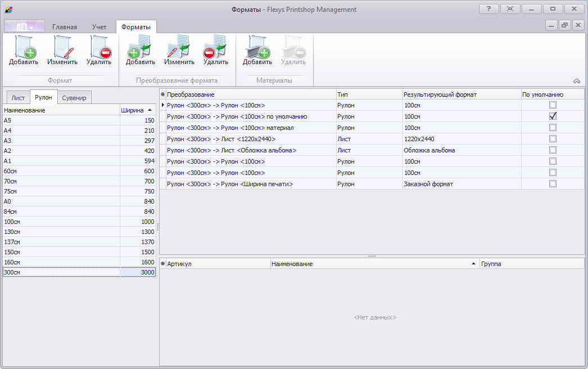Open the application menu button
This screenshot has width=588, height=369.
(24, 26)
